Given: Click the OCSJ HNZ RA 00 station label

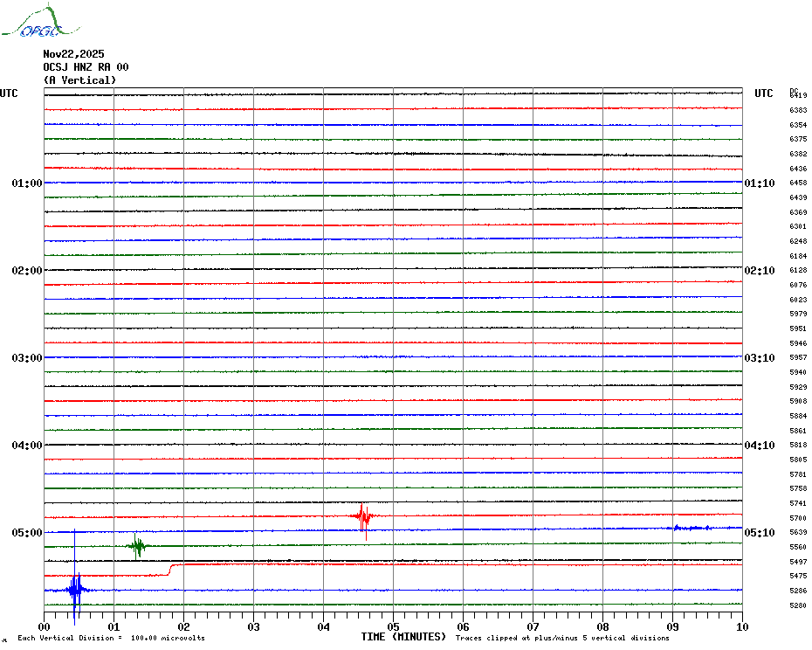Looking at the screenshot, I should coord(86,67).
